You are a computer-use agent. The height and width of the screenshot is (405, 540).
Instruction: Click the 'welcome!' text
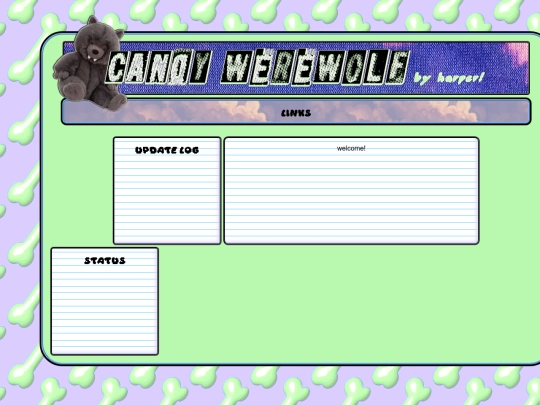click(351, 148)
